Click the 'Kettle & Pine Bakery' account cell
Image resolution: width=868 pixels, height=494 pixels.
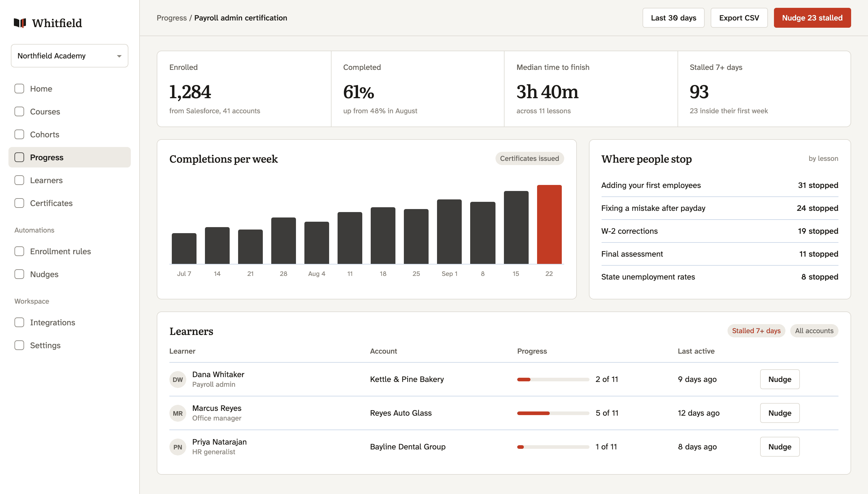pos(407,379)
